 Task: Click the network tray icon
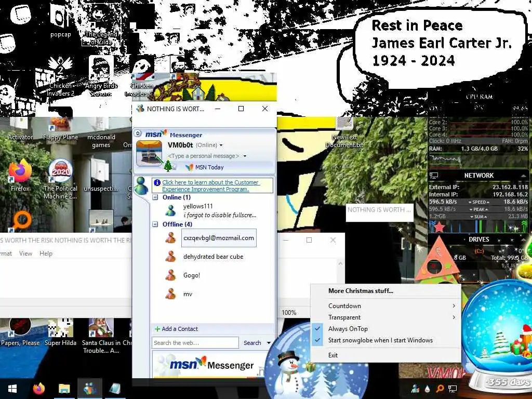(453, 389)
